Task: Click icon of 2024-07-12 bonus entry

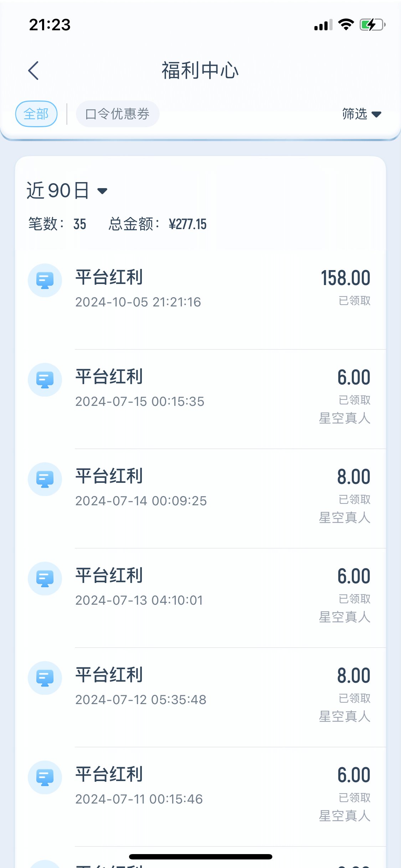Action: pos(45,678)
